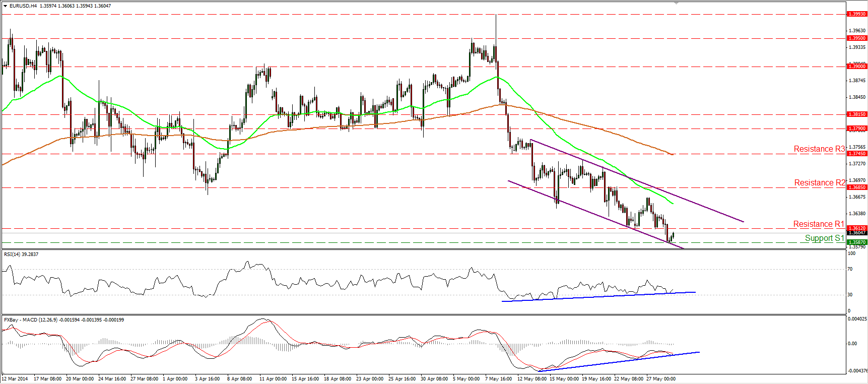Click the current price 1.36047 tag
The height and width of the screenshot is (384, 868).
[857, 233]
